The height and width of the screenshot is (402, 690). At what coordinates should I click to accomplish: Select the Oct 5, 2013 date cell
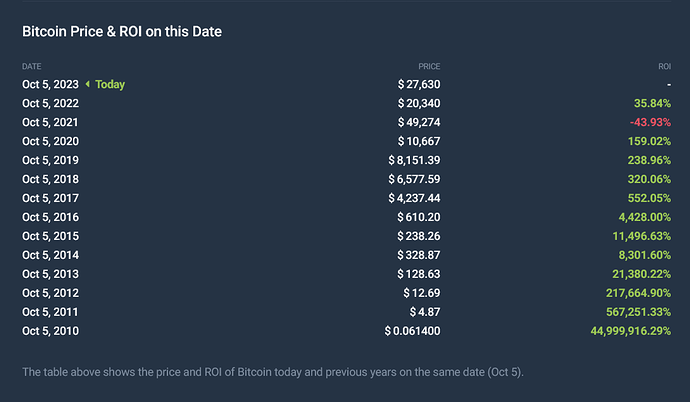(x=50, y=274)
